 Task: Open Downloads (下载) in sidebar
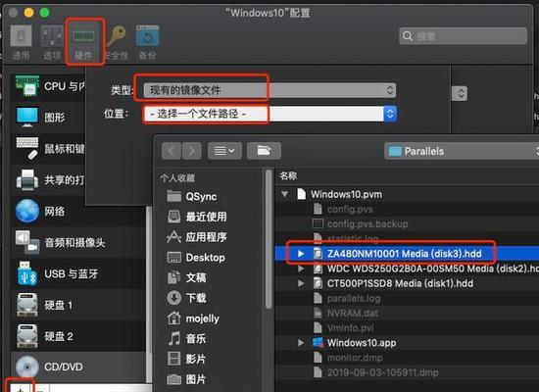coord(186,298)
